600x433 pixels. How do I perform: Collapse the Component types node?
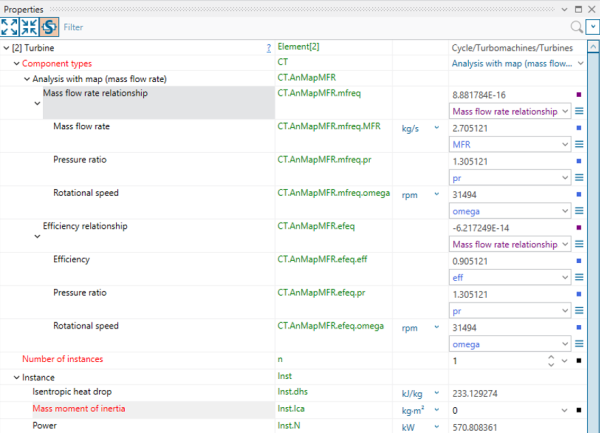(x=16, y=63)
